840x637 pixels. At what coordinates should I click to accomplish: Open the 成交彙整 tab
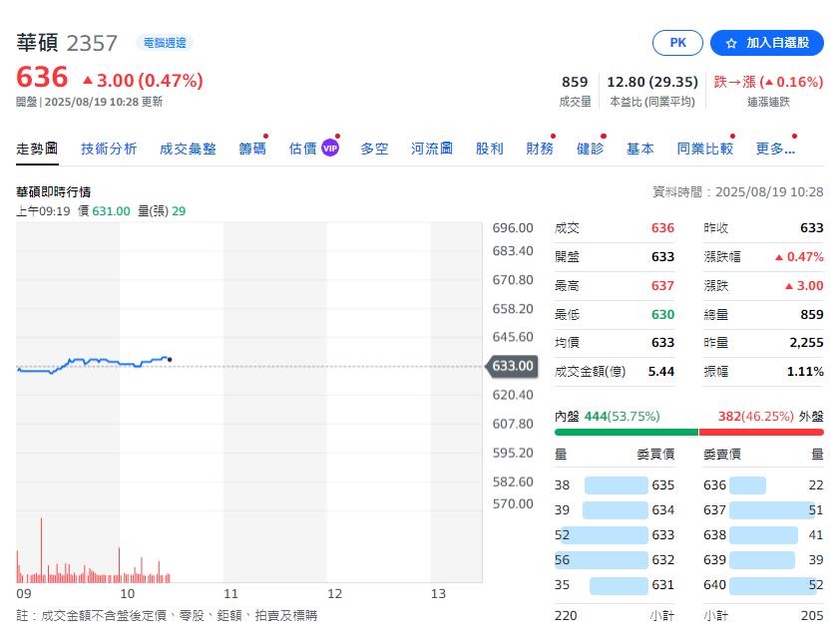(x=188, y=149)
